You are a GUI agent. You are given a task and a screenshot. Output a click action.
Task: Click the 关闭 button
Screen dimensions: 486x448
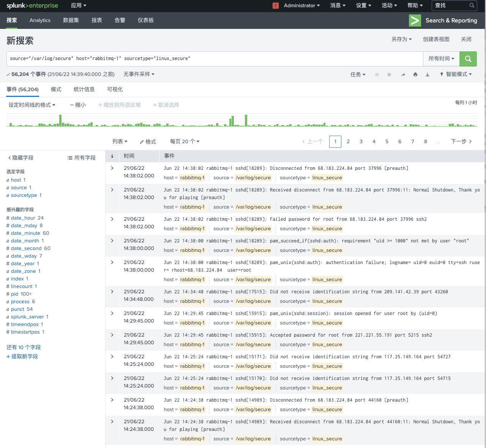tap(466, 39)
